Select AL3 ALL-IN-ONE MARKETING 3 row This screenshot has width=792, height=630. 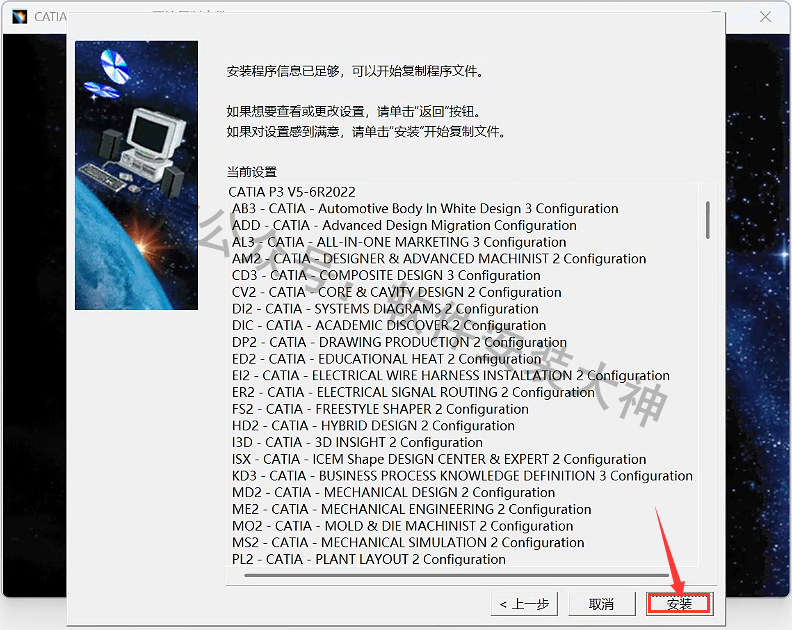(399, 242)
